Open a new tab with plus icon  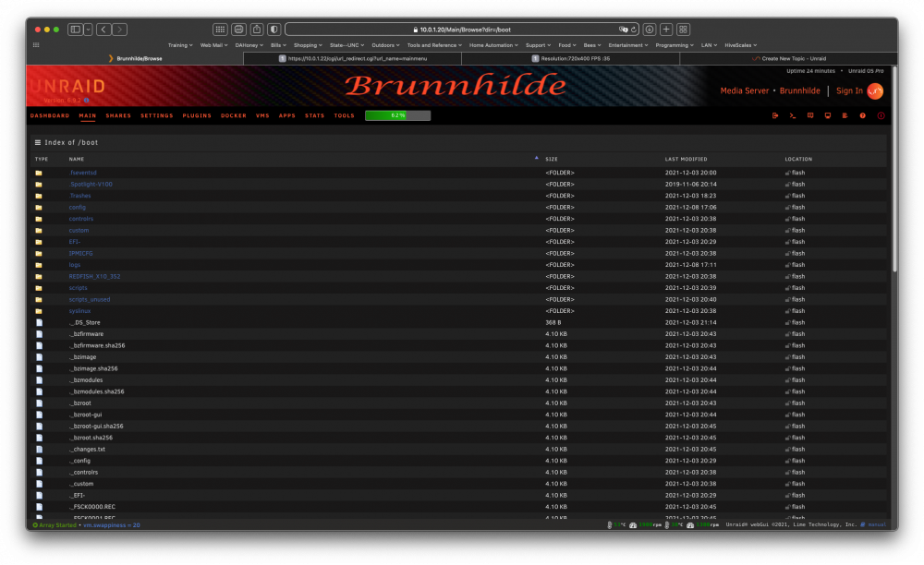pos(666,30)
